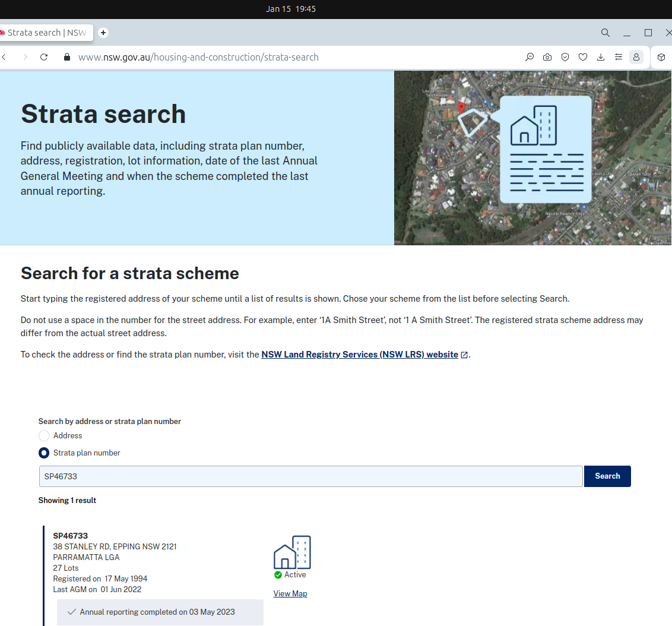672x626 pixels.
Task: Click the URL address bar
Action: click(198, 57)
